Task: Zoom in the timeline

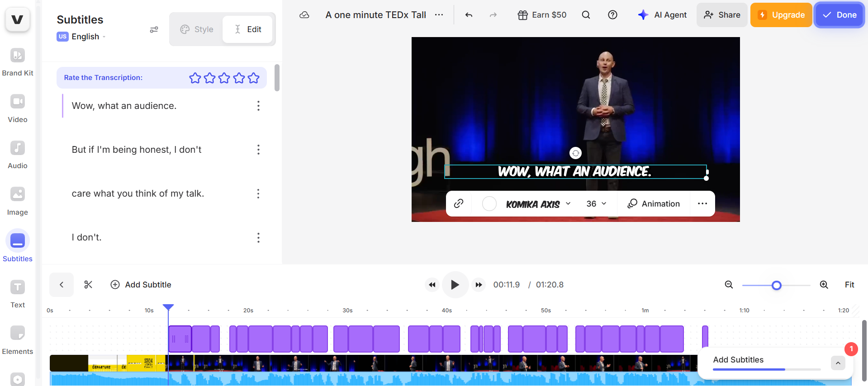Action: (x=824, y=285)
